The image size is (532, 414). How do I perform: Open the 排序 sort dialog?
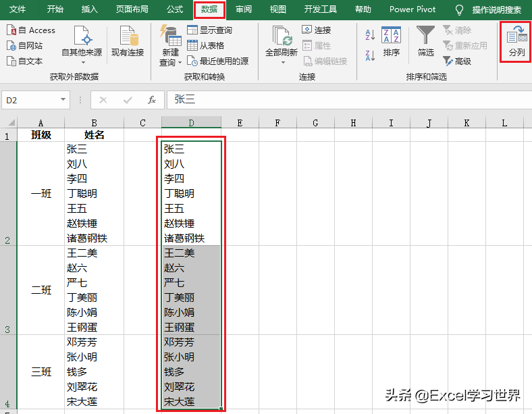tap(391, 41)
